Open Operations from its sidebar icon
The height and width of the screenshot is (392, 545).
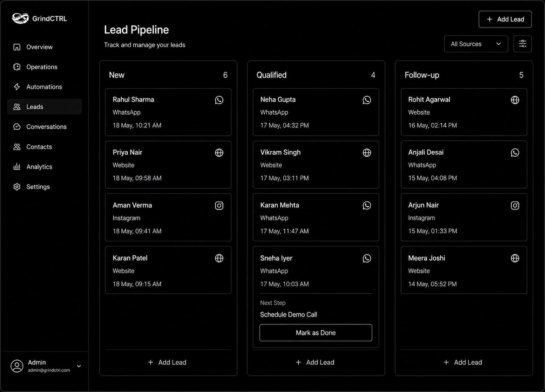17,67
